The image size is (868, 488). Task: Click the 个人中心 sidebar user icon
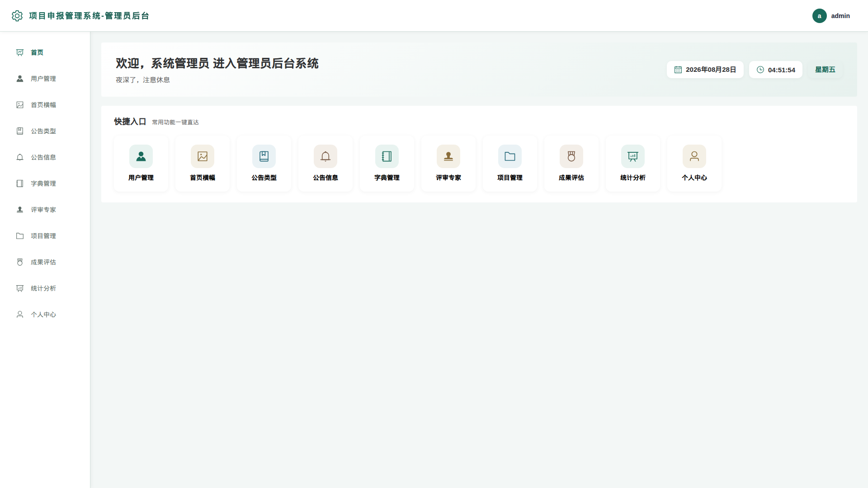(x=20, y=314)
